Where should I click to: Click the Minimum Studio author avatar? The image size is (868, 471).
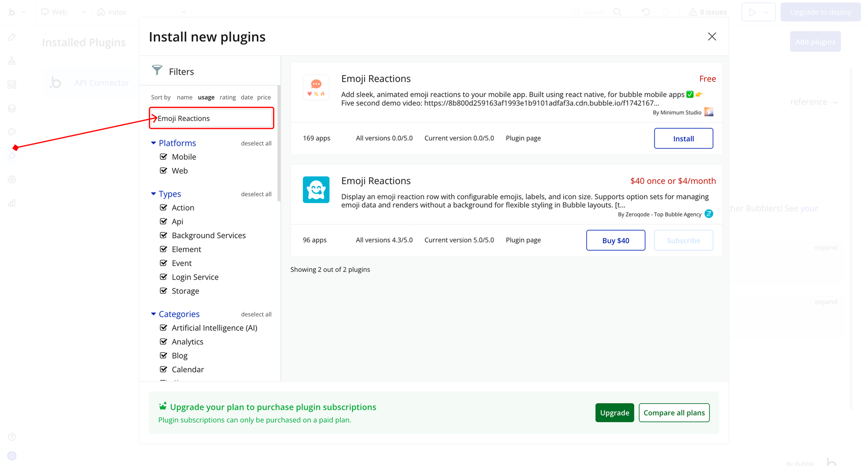click(x=709, y=112)
